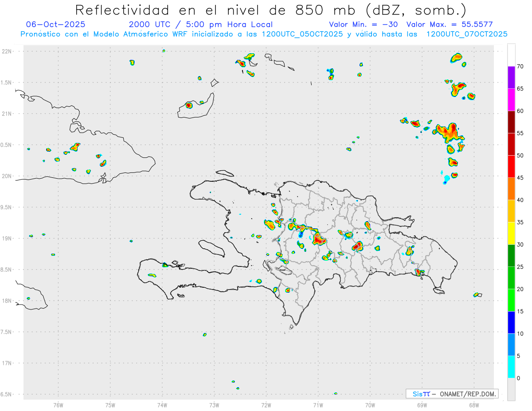Click the '6.5N' latitude label
The width and height of the screenshot is (532, 411).
(7, 394)
